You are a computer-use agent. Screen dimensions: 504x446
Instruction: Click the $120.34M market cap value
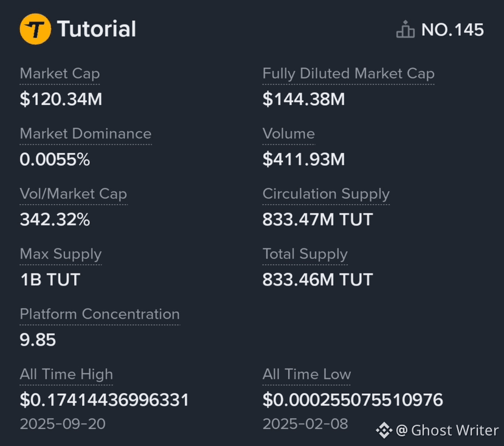pyautogui.click(x=61, y=99)
